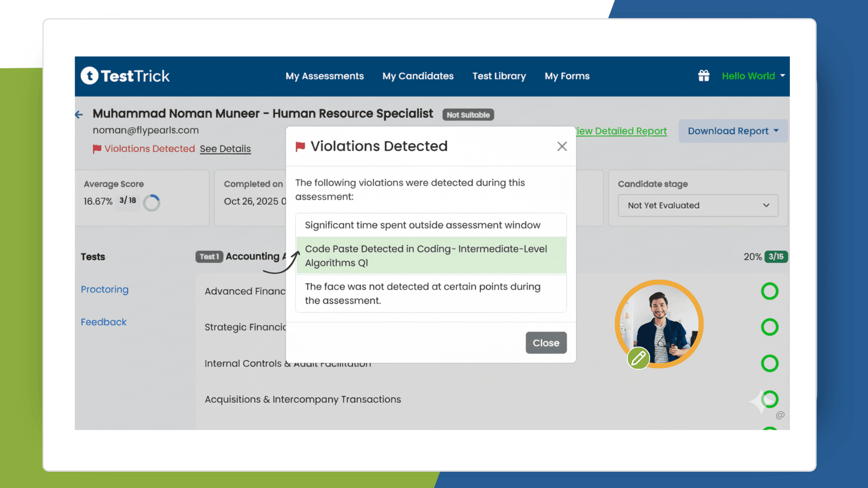868x488 pixels.
Task: Click green circle for Advanced Financial row
Action: tap(769, 291)
